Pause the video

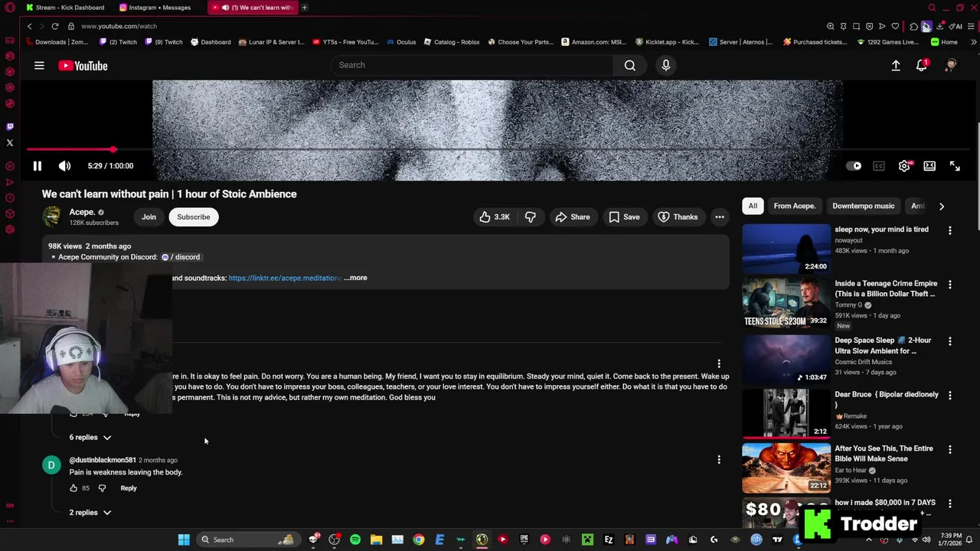tap(37, 166)
